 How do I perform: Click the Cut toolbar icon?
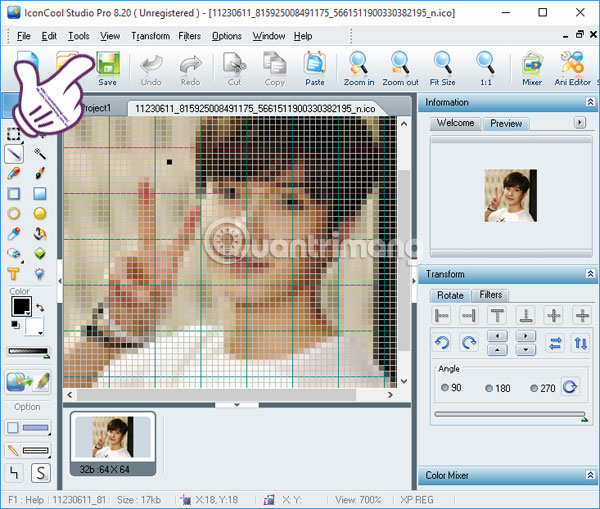[234, 69]
